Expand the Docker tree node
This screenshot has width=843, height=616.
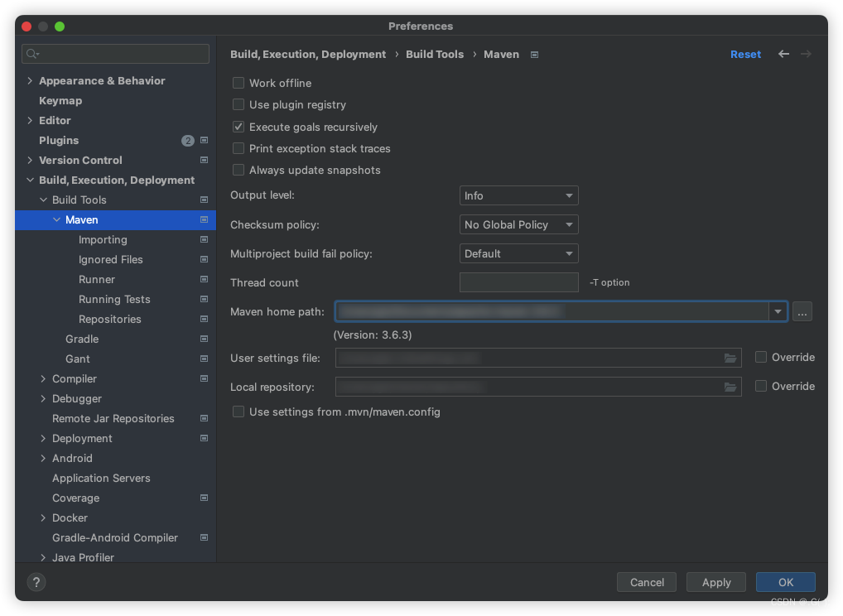point(43,518)
